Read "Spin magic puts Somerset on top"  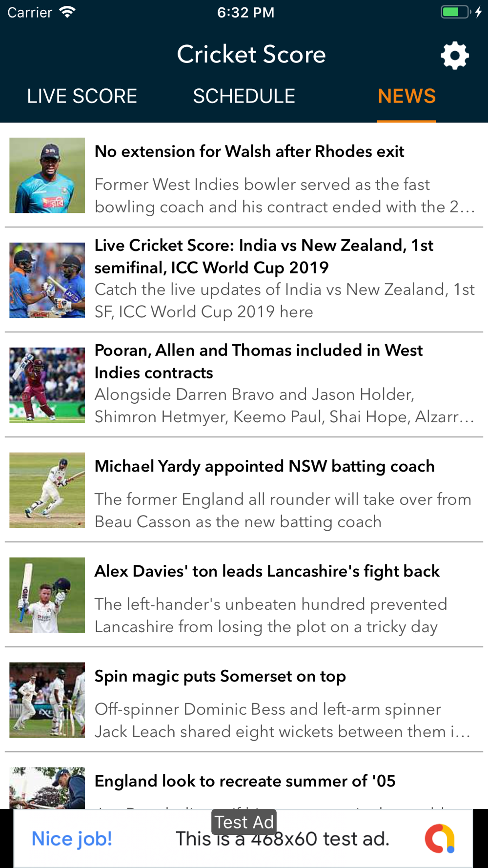tap(220, 677)
